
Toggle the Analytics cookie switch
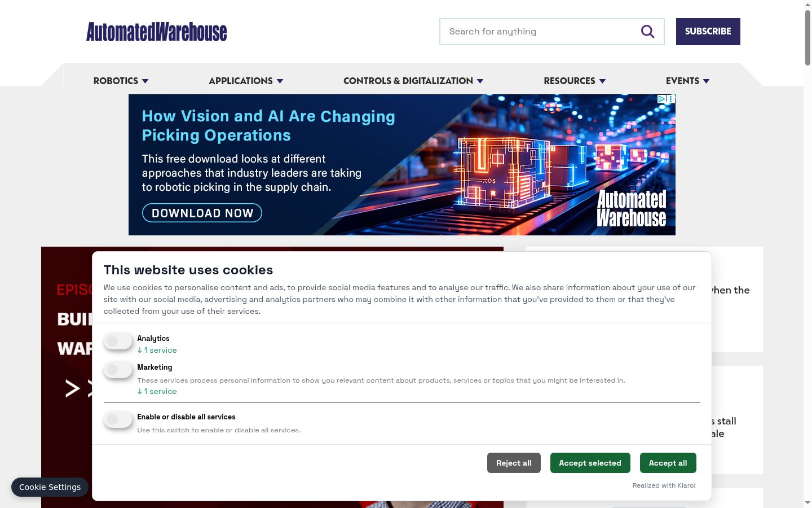point(118,341)
